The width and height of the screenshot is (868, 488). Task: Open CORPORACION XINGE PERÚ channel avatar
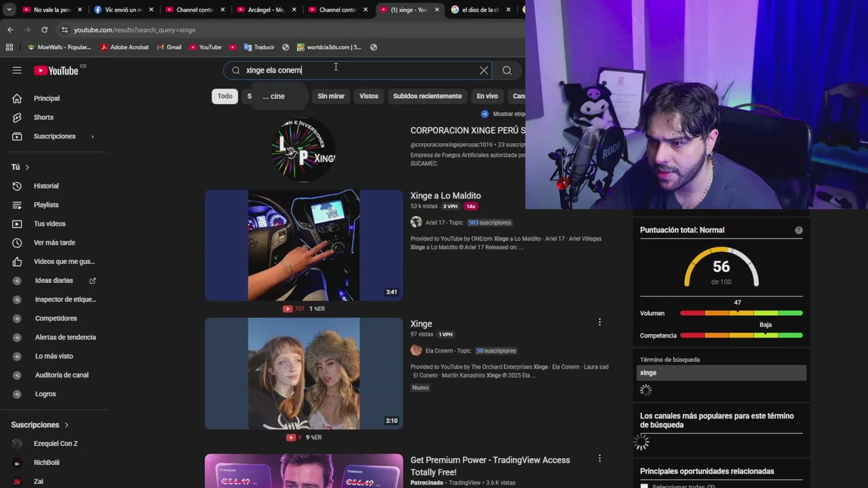(x=303, y=150)
